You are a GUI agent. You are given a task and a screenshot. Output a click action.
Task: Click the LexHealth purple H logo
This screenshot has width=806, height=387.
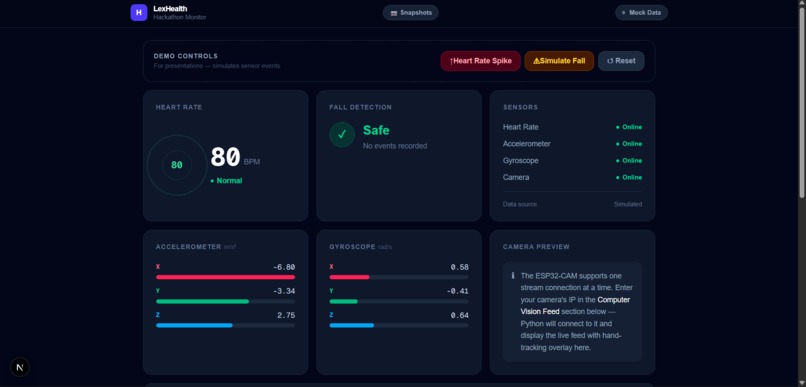pos(139,12)
